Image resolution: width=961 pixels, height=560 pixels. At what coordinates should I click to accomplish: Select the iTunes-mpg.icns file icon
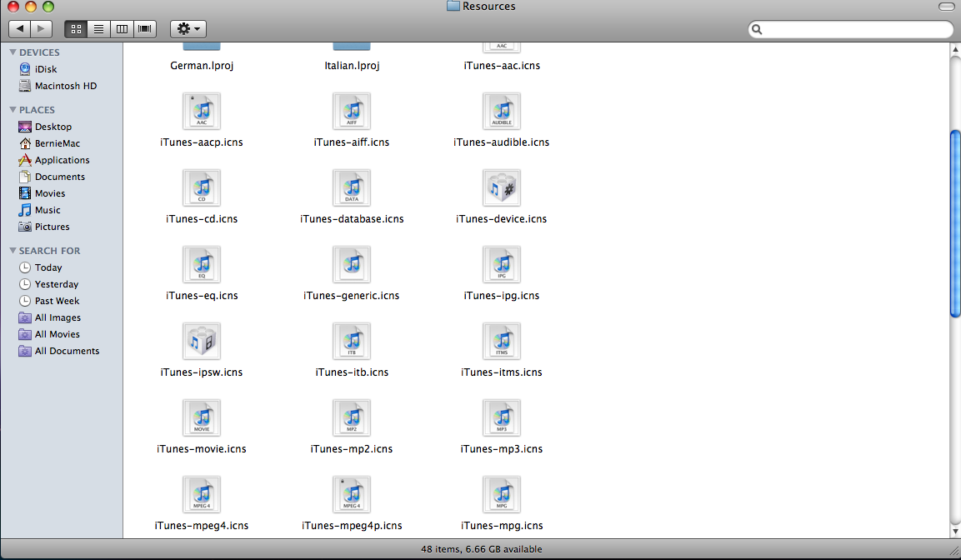pos(502,494)
